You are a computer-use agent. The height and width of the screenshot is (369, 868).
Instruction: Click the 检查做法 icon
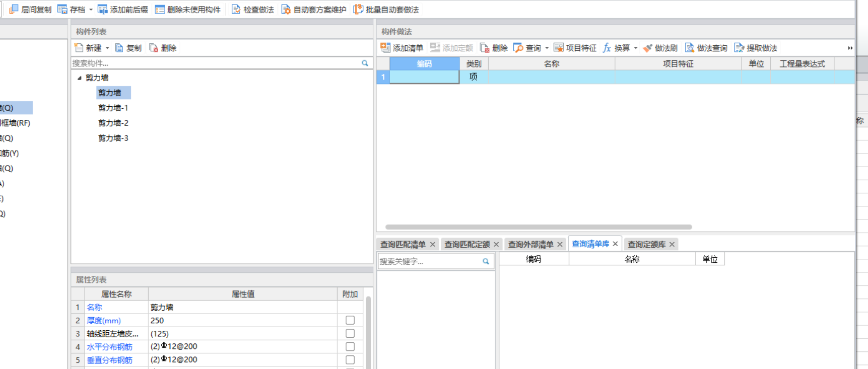[236, 9]
